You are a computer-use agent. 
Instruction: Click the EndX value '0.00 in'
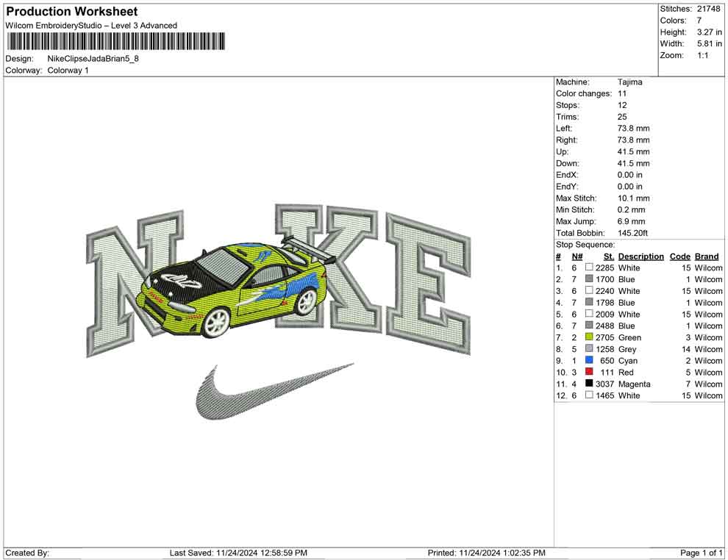coord(630,175)
